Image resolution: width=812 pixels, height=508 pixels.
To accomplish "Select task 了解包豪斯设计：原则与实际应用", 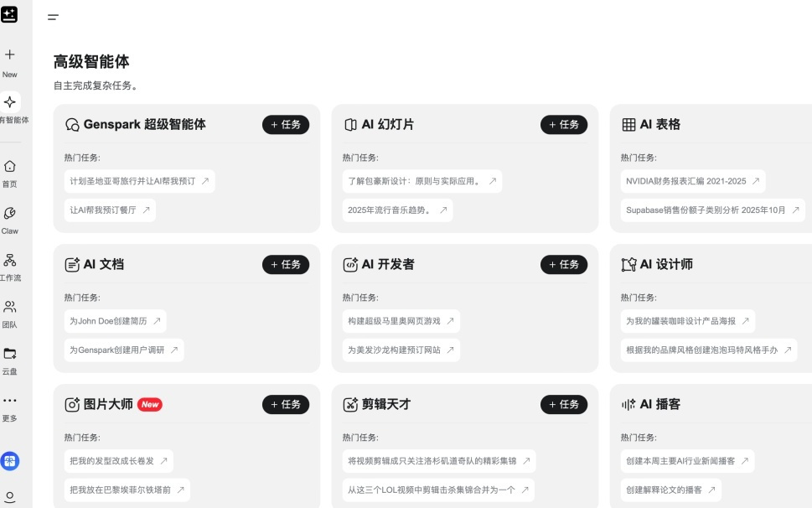I will (x=422, y=181).
